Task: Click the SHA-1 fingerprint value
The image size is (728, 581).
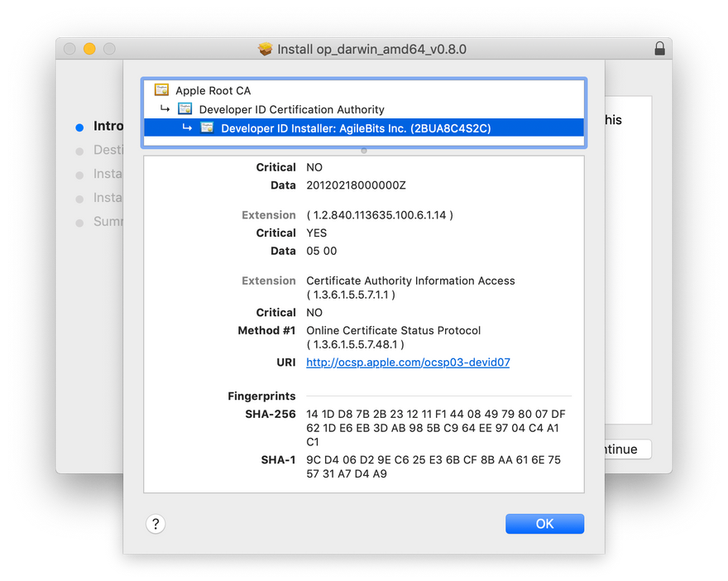Action: (433, 467)
